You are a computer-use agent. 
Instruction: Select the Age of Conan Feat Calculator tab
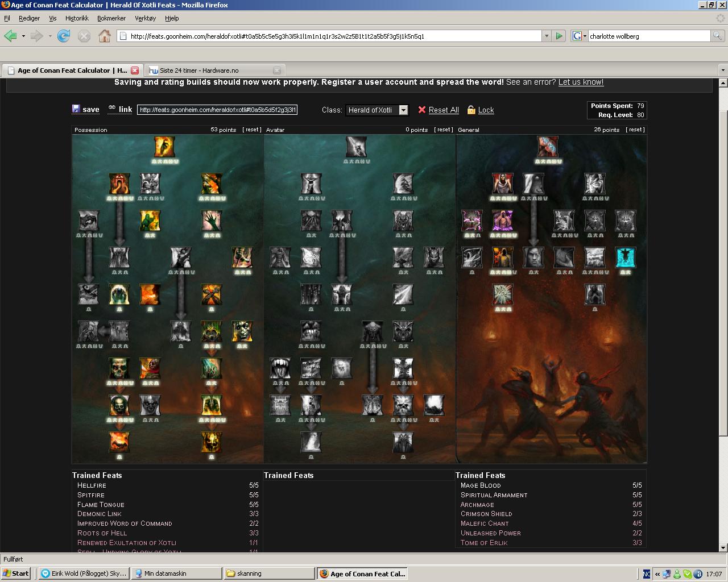coord(72,70)
